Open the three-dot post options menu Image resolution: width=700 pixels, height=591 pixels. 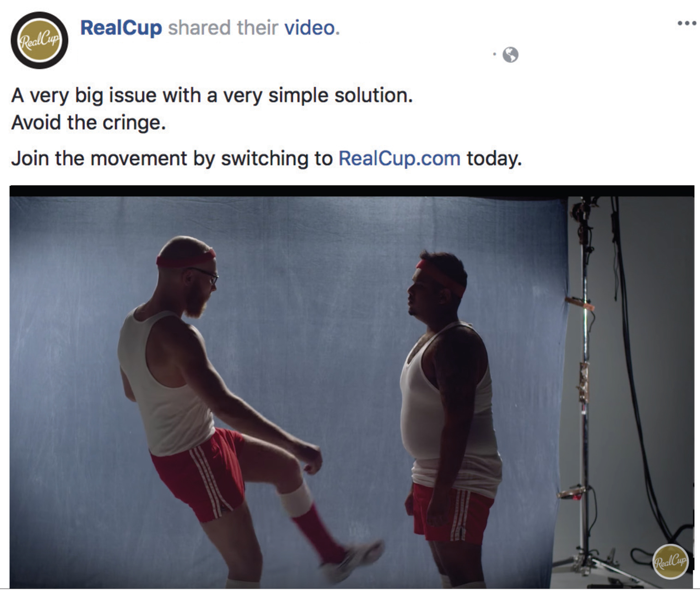point(686,24)
